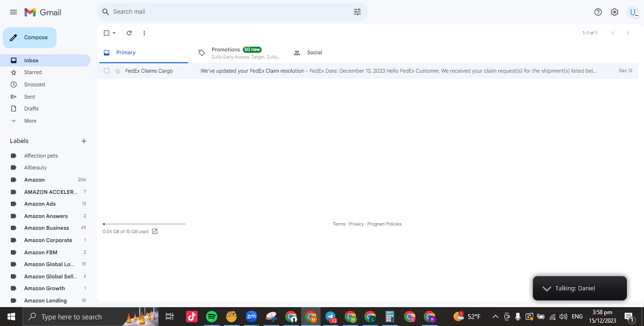Image resolution: width=644 pixels, height=326 pixels.
Task: Open the Settings gear
Action: (x=614, y=12)
